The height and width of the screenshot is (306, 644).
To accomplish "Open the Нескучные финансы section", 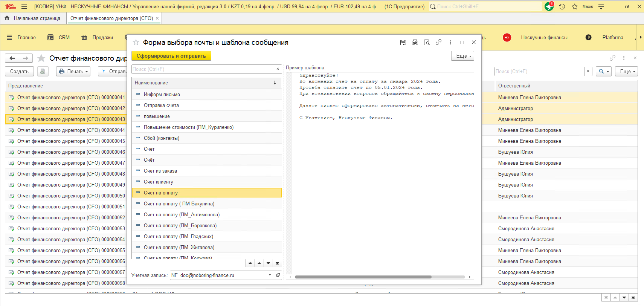I will coord(544,37).
